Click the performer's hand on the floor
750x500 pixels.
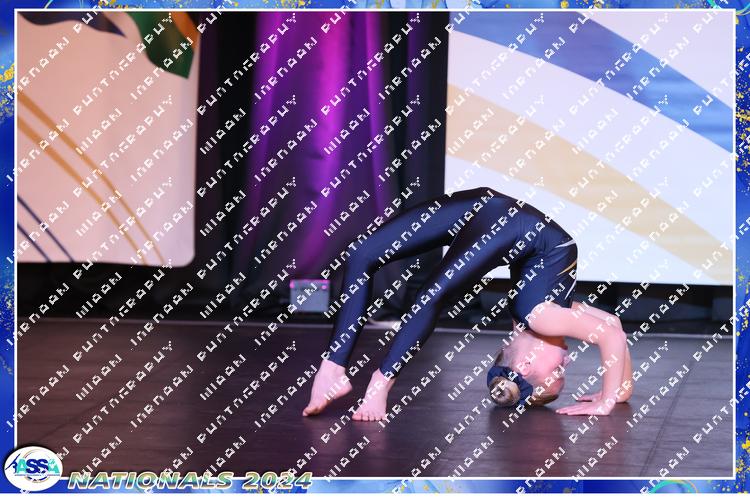584,405
